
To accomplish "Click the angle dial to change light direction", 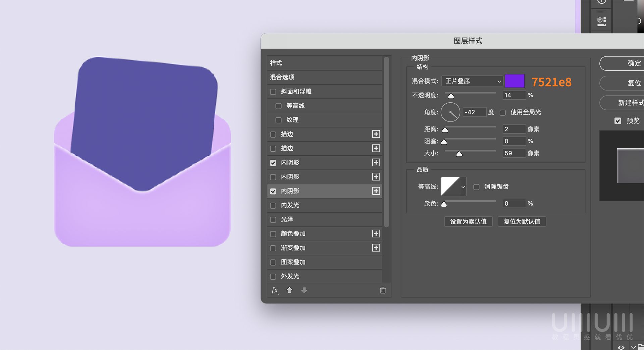I will pos(450,112).
